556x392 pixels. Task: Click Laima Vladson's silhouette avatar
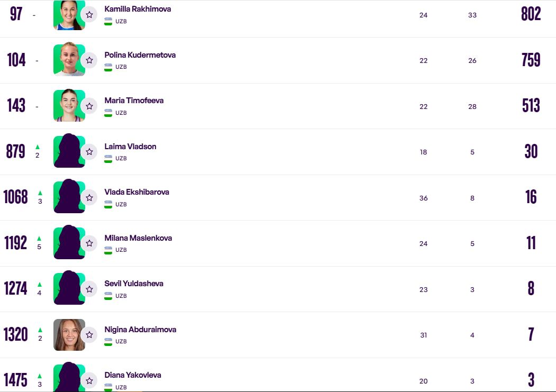point(69,152)
